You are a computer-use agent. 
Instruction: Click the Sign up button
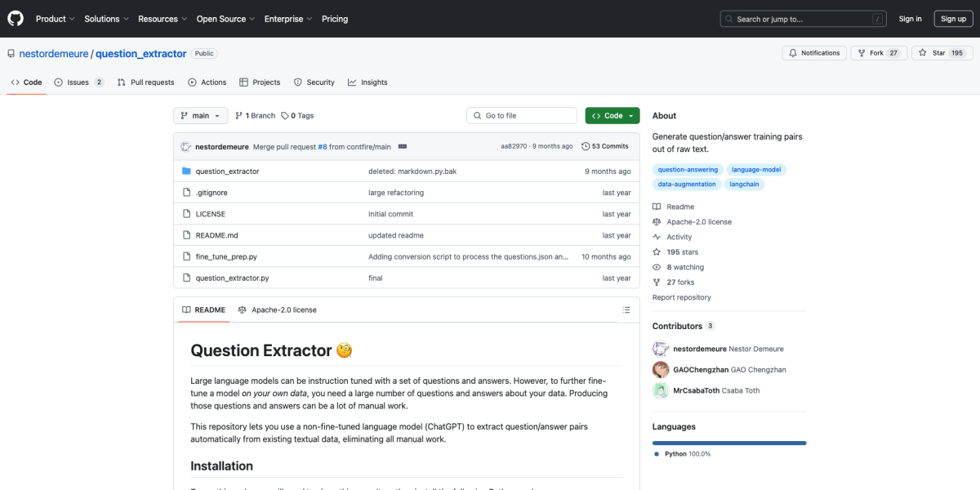point(953,19)
